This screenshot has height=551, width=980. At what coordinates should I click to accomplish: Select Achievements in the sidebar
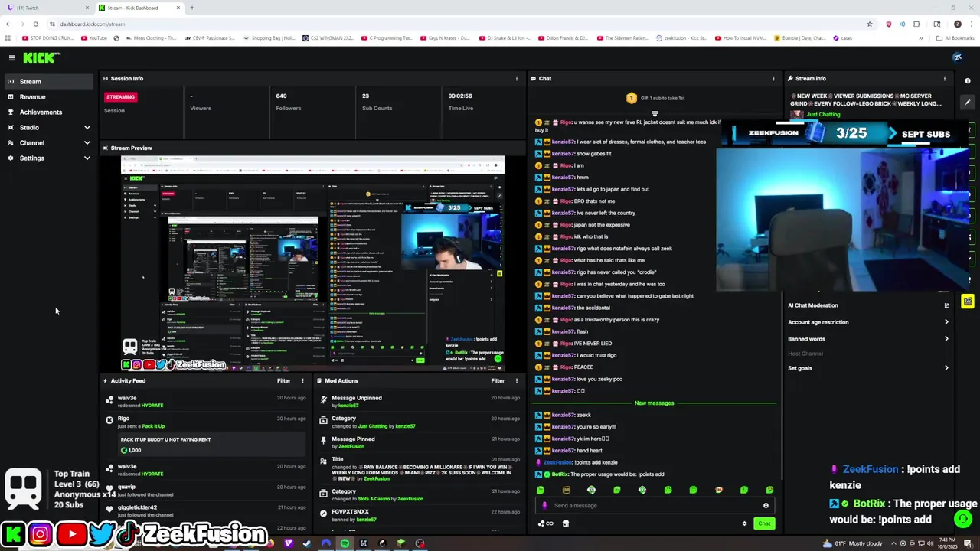tap(49, 112)
